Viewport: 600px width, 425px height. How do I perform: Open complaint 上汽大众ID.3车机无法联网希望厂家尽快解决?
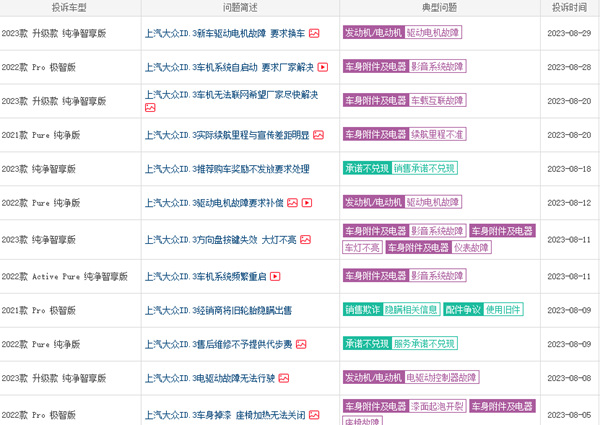231,94
